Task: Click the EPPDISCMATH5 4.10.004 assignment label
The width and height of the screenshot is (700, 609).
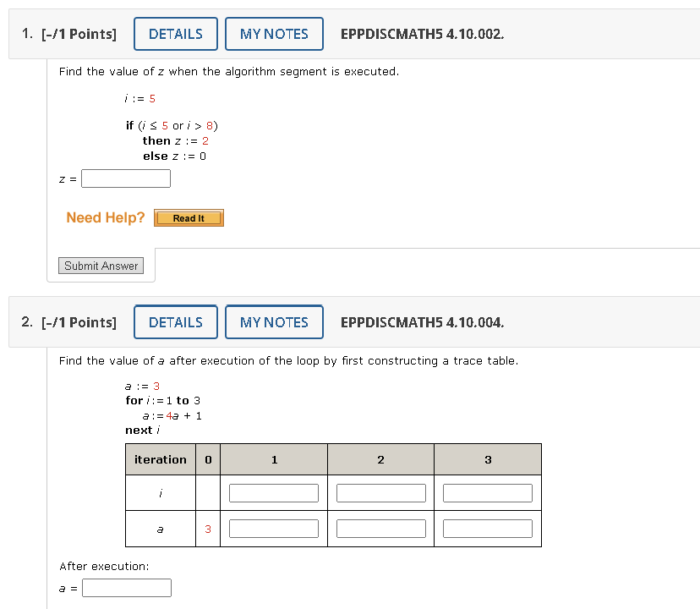Action: (422, 322)
